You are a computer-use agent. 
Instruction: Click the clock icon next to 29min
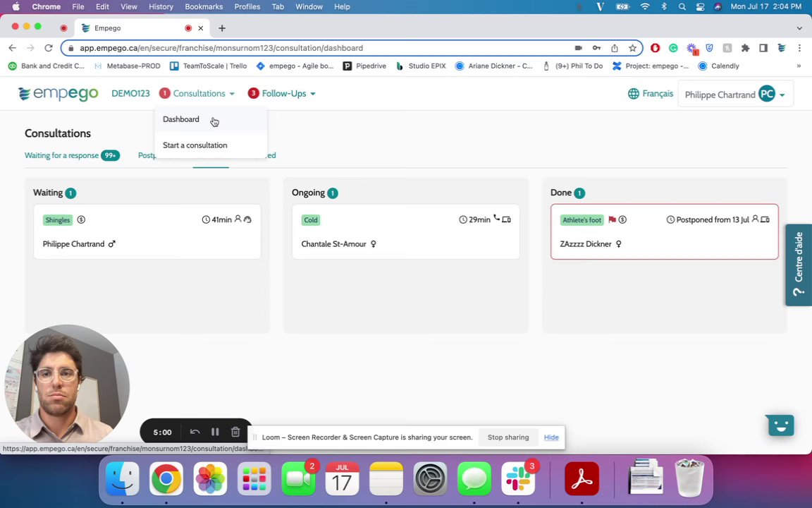pyautogui.click(x=463, y=220)
